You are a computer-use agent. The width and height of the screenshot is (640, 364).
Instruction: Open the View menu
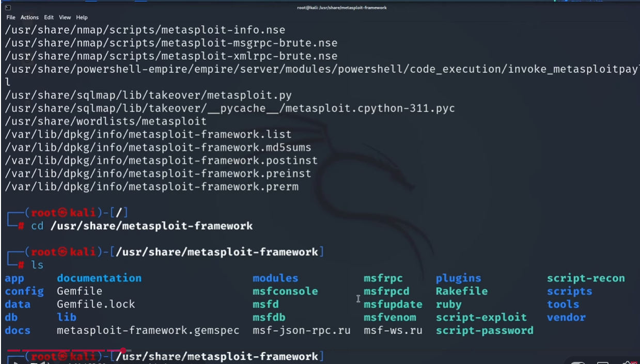[65, 18]
